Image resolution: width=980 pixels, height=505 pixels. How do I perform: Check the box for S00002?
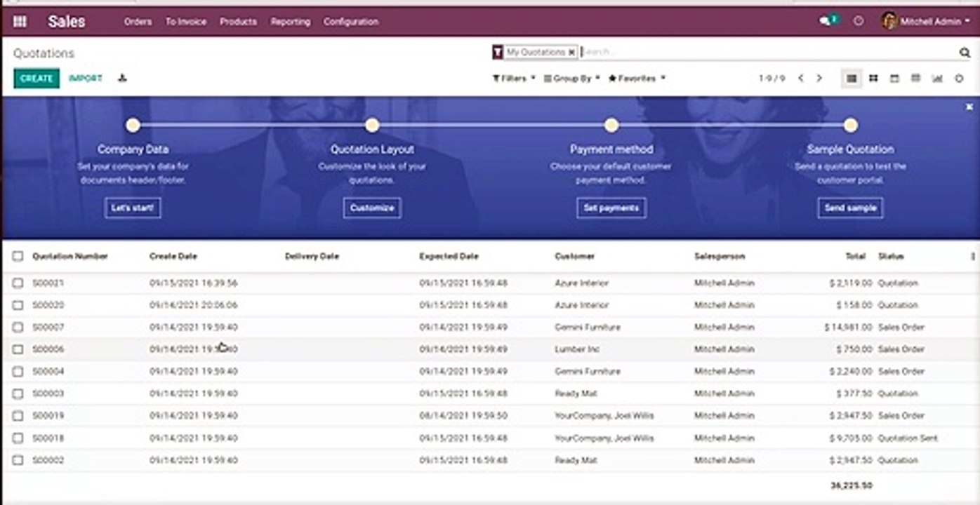(x=18, y=460)
